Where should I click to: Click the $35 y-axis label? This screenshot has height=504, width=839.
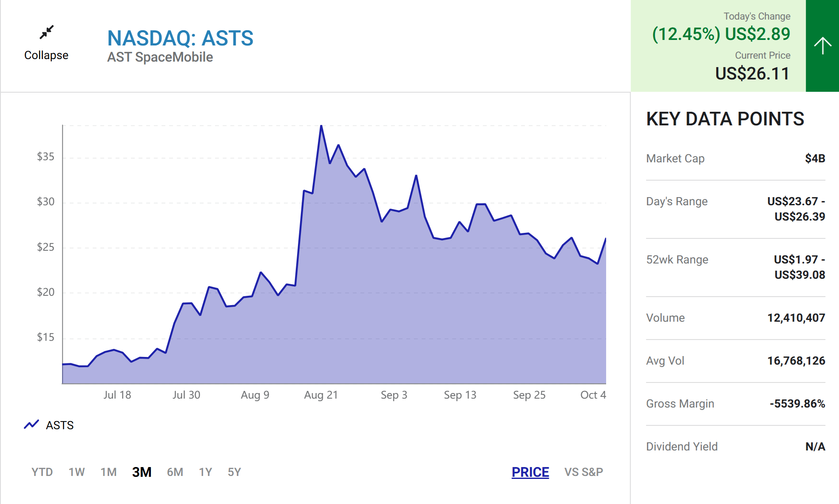point(45,157)
